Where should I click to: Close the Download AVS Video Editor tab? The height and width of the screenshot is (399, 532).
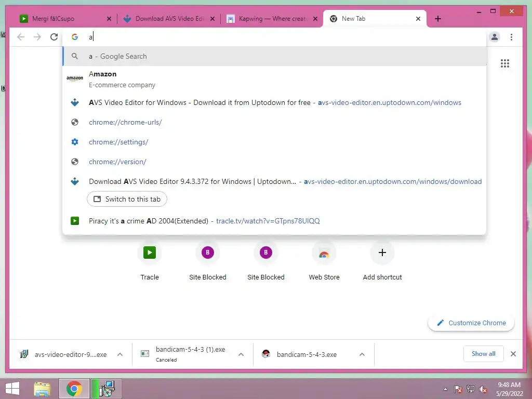212,19
